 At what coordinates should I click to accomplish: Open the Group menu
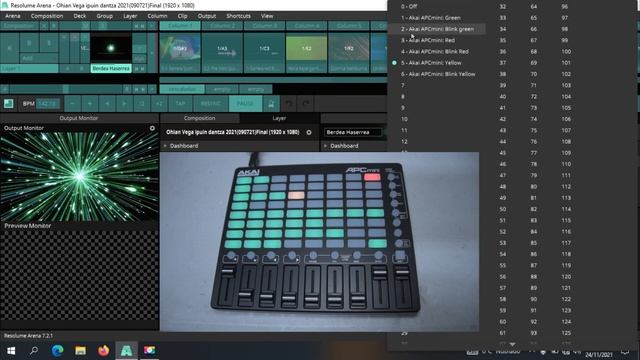click(x=104, y=16)
